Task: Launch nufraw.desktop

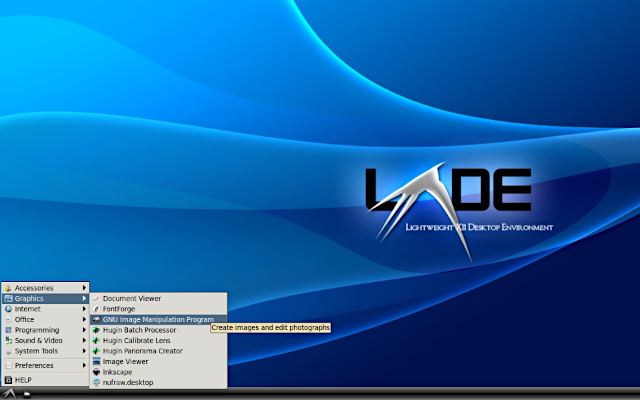Action: click(x=158, y=382)
